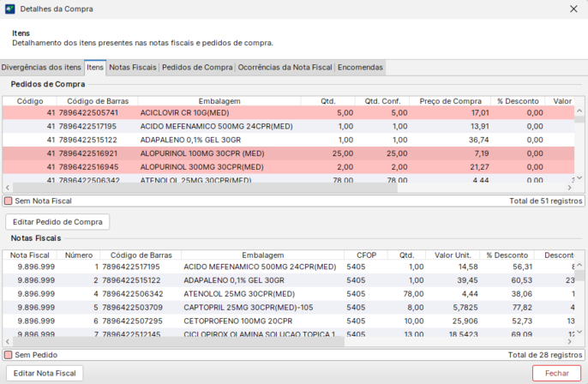Click invoices table horizontal scrollbar thumb
588x384 pixels.
pos(178,342)
